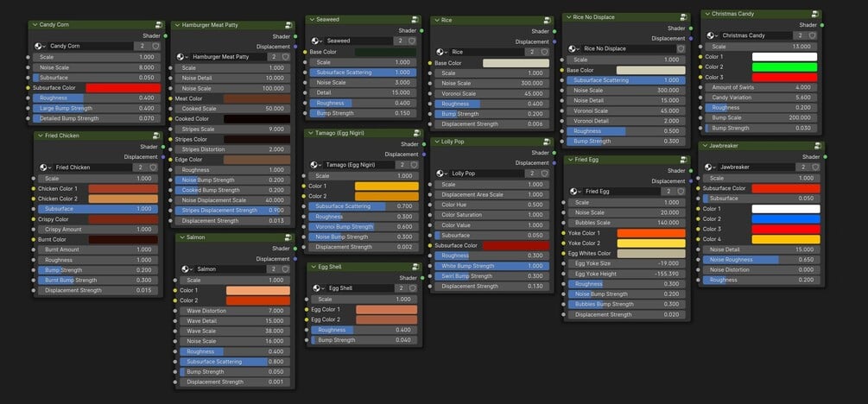This screenshot has height=404, width=868.
Task: Open the node tree browser icon beside Fried Egg name
Action: click(x=575, y=192)
